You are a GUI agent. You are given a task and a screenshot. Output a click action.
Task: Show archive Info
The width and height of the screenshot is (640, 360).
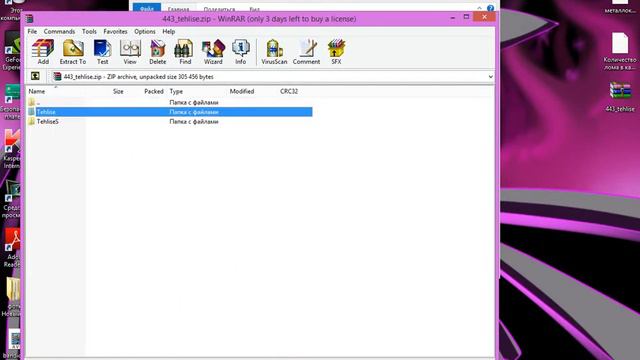pos(240,52)
